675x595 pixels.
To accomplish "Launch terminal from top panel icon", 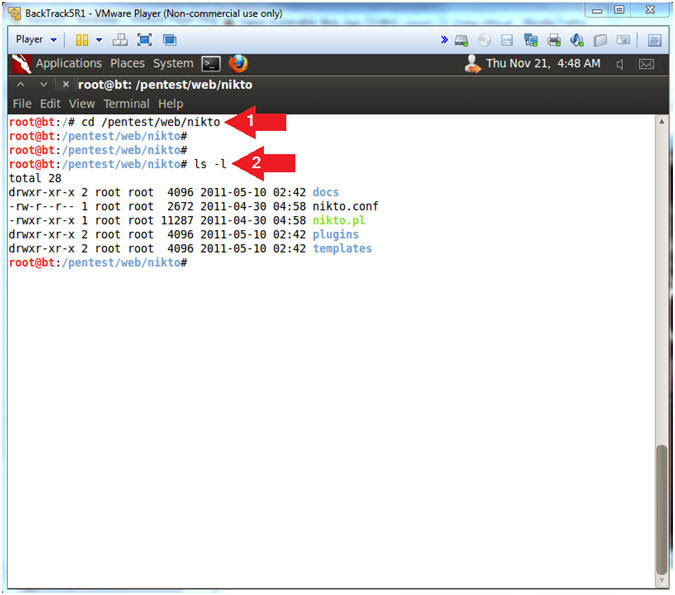I will click(211, 64).
